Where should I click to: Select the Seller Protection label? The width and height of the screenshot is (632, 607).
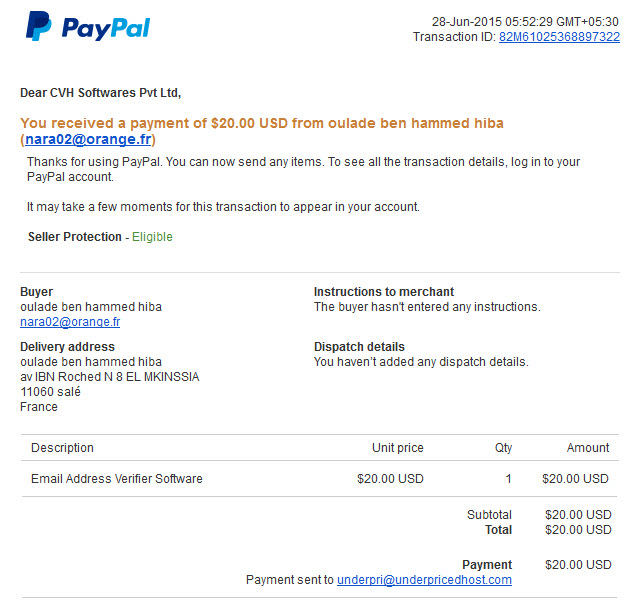(75, 237)
